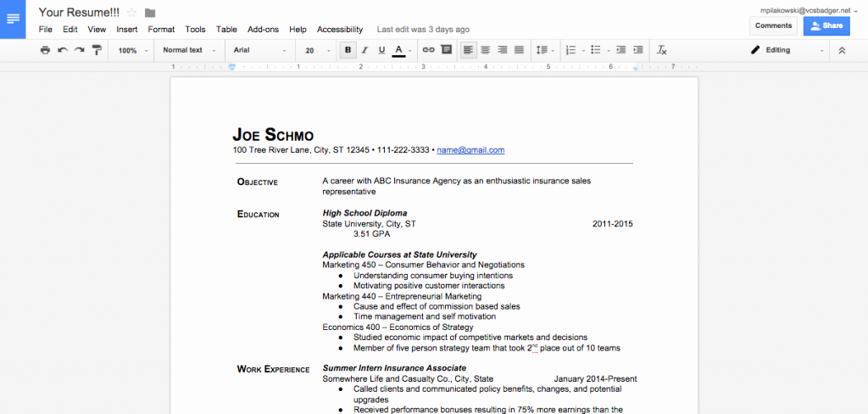Select the Paint format roller icon
The width and height of the screenshot is (868, 414).
(97, 50)
